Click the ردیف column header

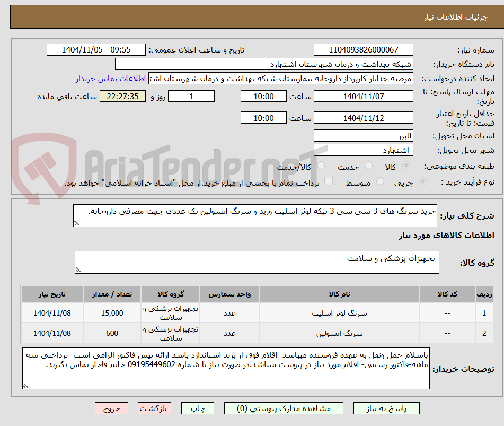[484, 294]
